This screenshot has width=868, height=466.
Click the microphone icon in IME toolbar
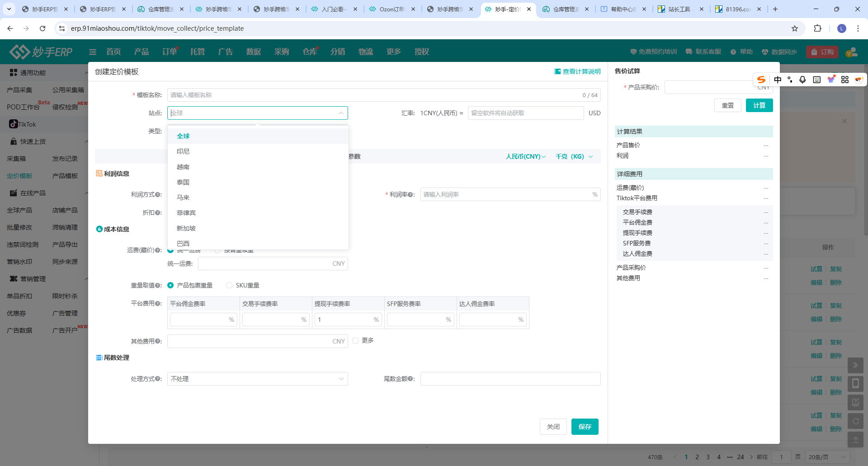[x=802, y=80]
